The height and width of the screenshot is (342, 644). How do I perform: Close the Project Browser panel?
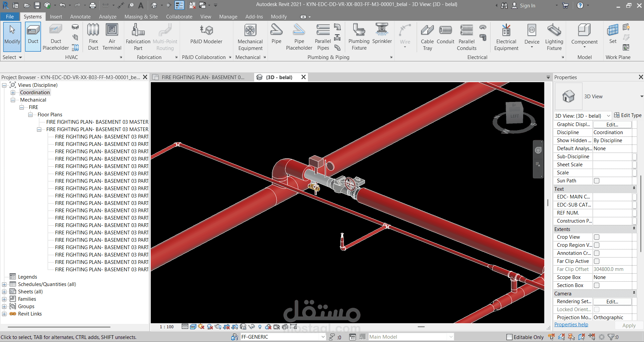pyautogui.click(x=145, y=77)
